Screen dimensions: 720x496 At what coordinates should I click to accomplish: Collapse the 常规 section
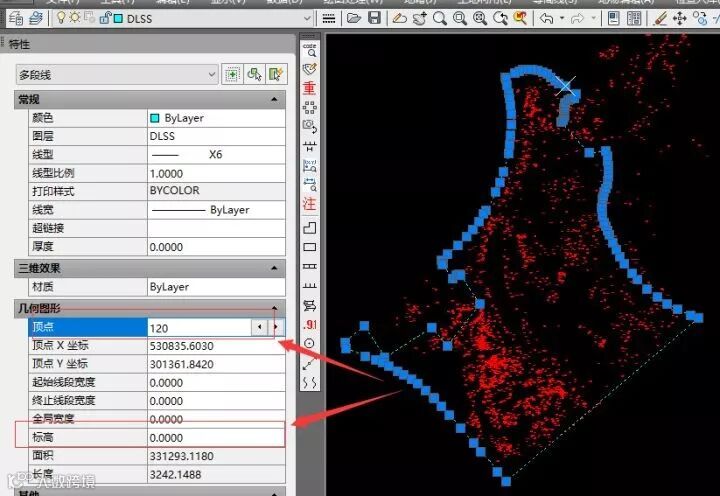(274, 99)
